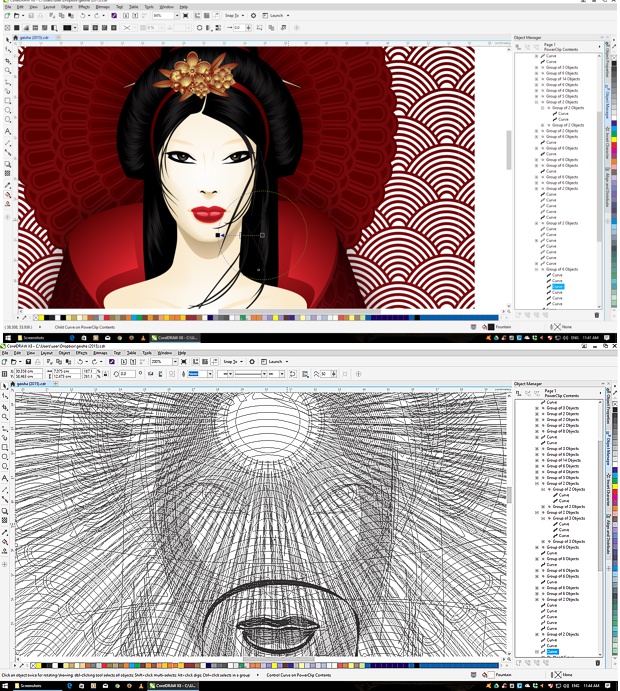Image resolution: width=620 pixels, height=691 pixels.
Task: Pick the Zoom tool in upper window toolbox
Action: point(7,71)
